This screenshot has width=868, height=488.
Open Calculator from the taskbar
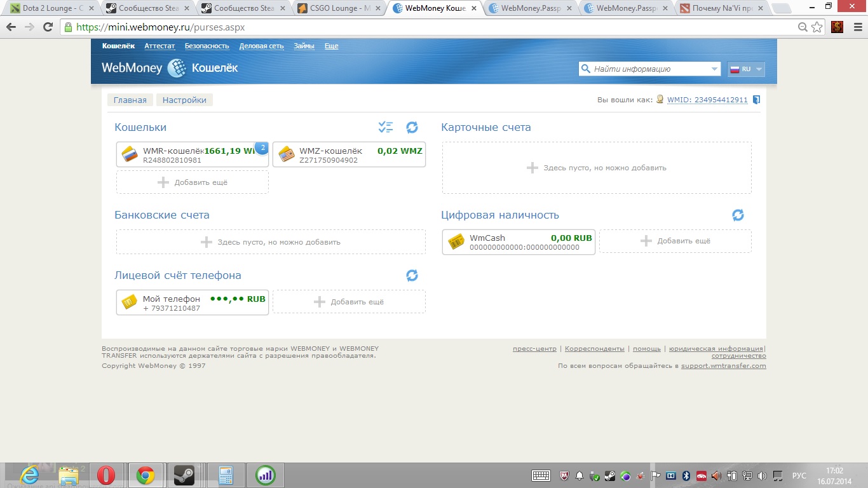[x=226, y=475]
